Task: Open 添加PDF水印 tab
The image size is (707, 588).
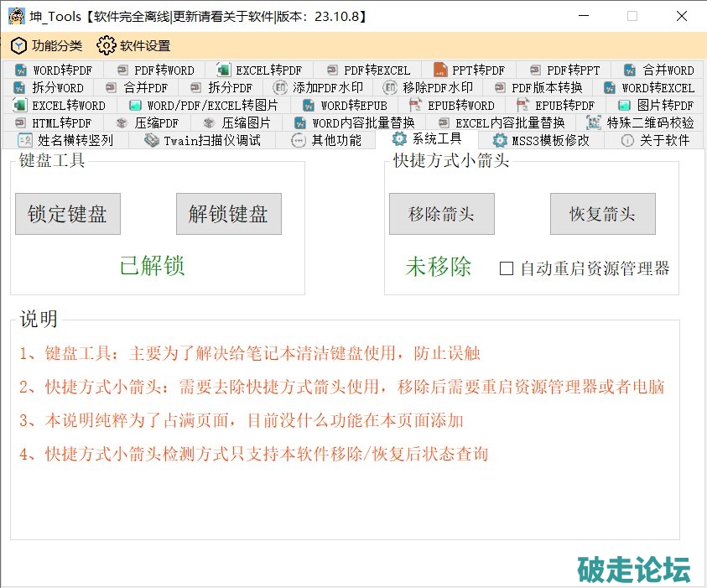Action: pyautogui.click(x=318, y=88)
